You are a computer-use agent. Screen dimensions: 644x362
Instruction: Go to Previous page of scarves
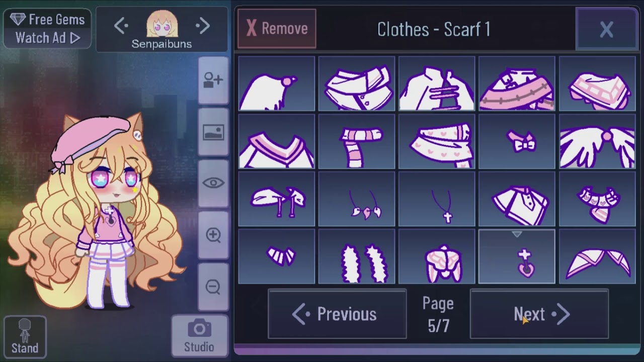click(337, 314)
